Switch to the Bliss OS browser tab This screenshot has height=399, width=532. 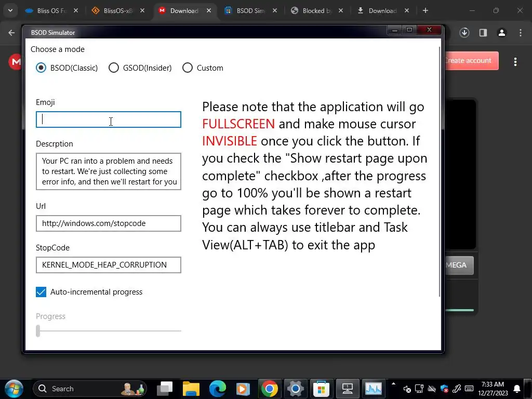pyautogui.click(x=51, y=10)
